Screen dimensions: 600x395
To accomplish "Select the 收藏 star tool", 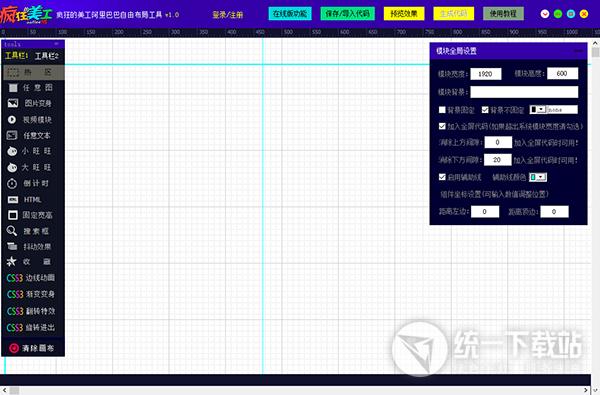I will coord(11,261).
